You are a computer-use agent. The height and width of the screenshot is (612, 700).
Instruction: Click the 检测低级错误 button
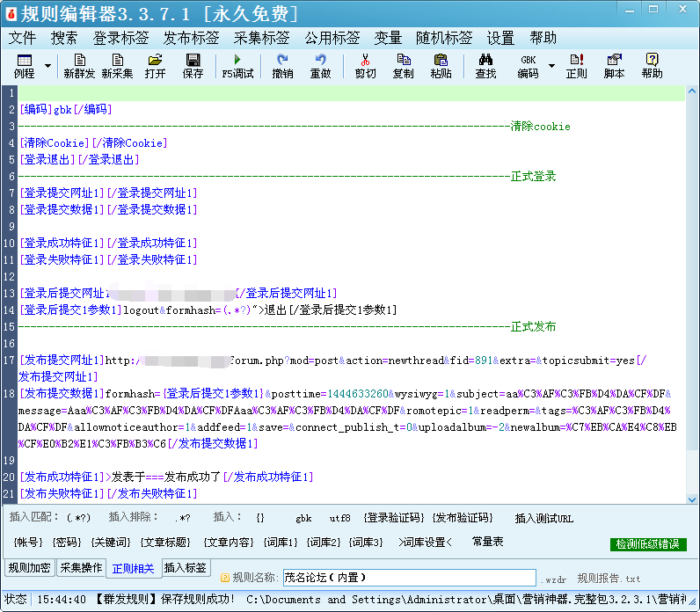click(x=648, y=544)
